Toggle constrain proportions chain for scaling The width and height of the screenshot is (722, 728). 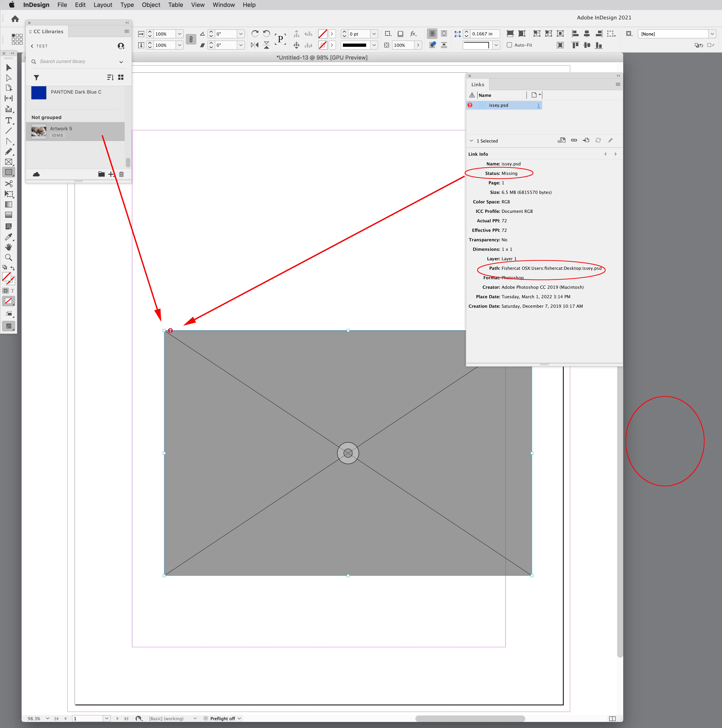pos(191,39)
